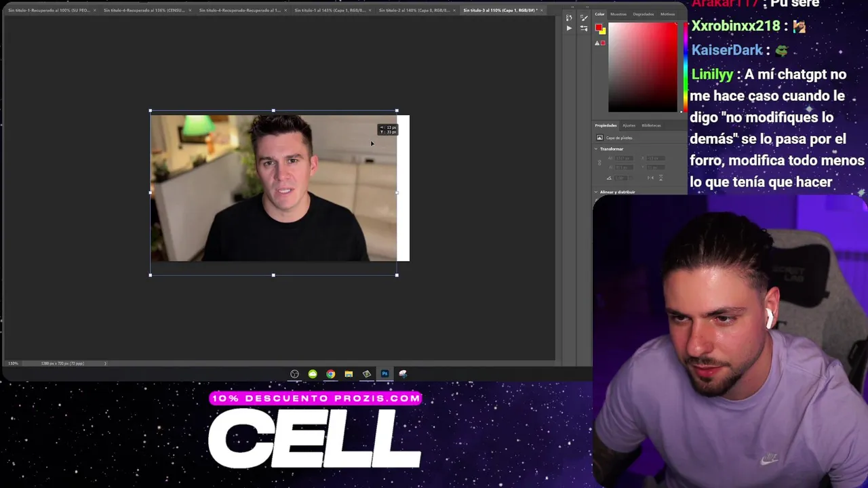
Task: Click the gamut-safe red color square
Action: 602,43
